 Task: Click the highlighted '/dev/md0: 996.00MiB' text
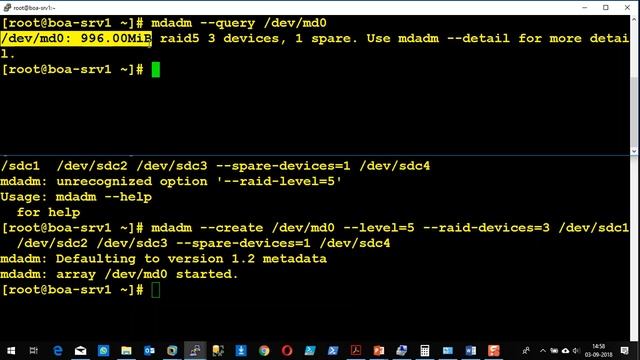(76, 38)
